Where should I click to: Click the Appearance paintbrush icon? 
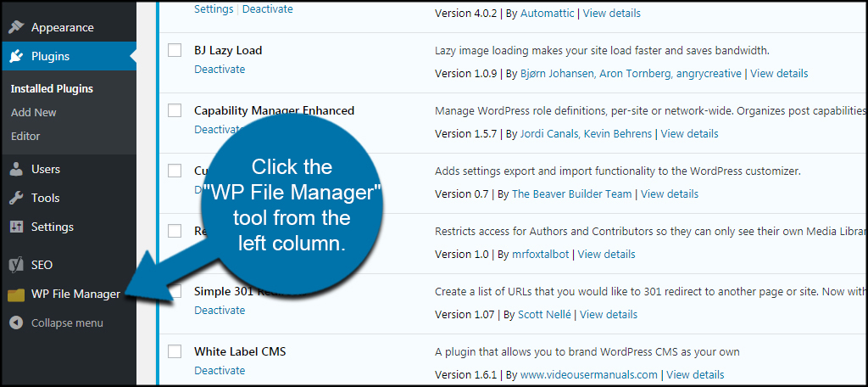16,28
